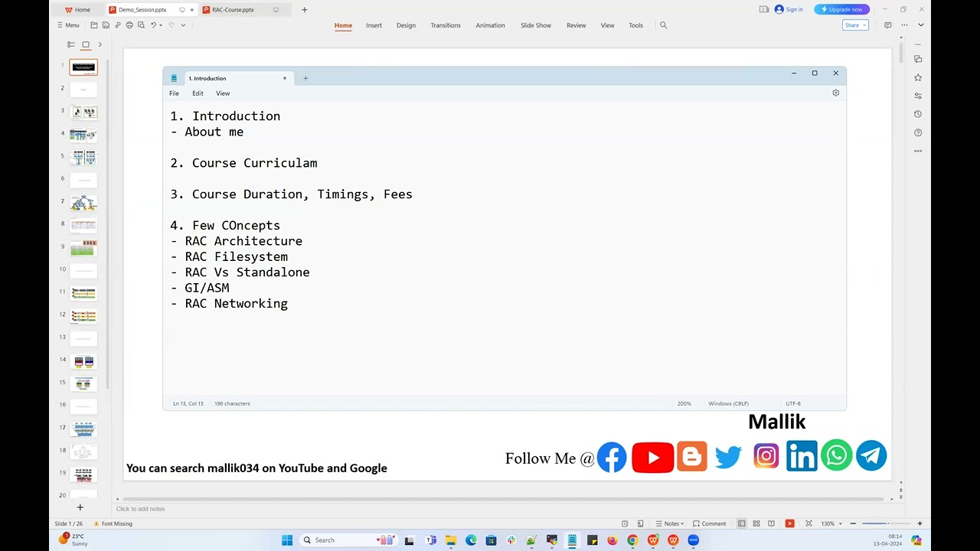Open the sliders settings icon in right sidebar
Image resolution: width=980 pixels, height=551 pixels.
(918, 96)
